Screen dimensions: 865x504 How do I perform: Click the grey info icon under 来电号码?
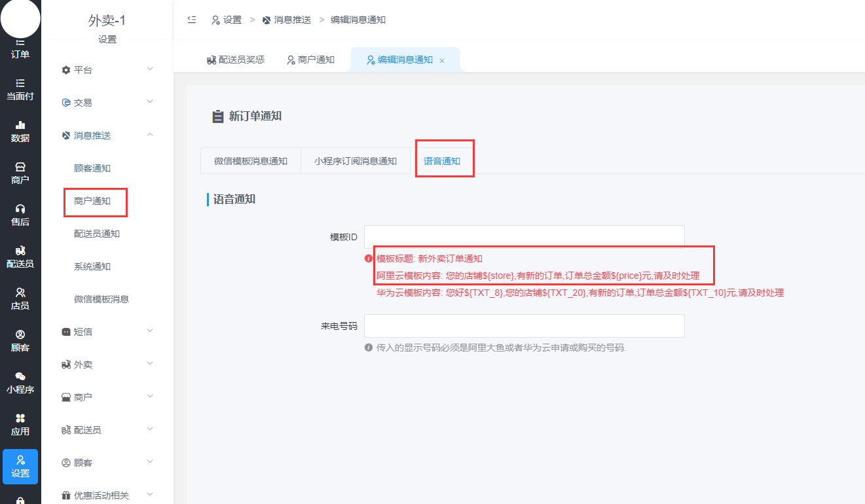(x=369, y=348)
